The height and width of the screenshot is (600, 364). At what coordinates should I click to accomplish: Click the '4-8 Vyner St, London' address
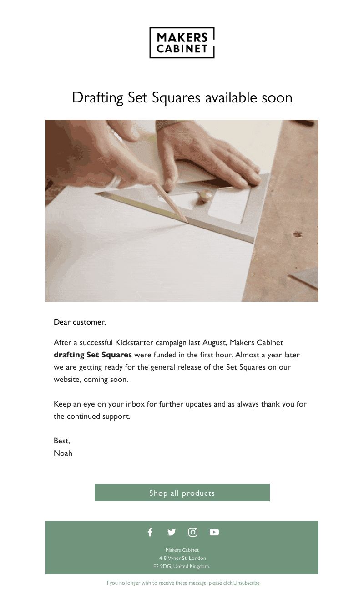pos(182,558)
